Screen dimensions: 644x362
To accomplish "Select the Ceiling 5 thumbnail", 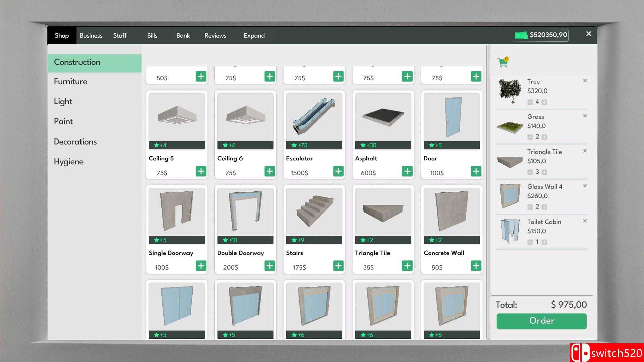I will click(x=176, y=117).
